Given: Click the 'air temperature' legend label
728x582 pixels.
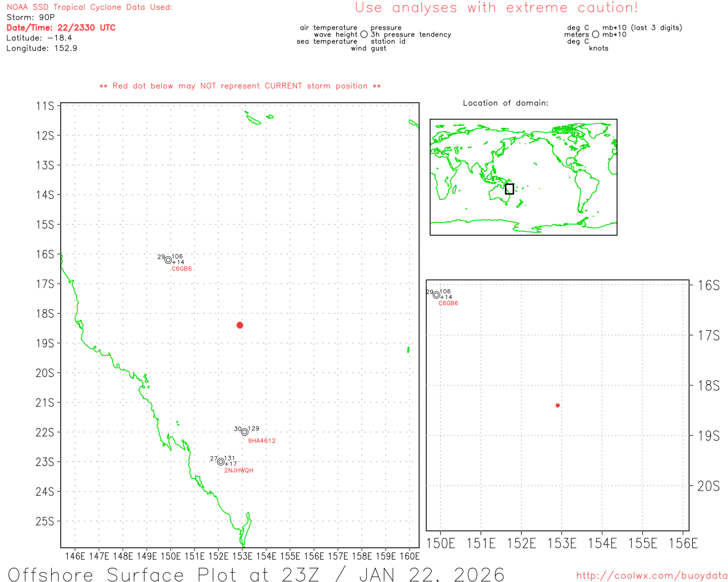Looking at the screenshot, I should point(329,28).
